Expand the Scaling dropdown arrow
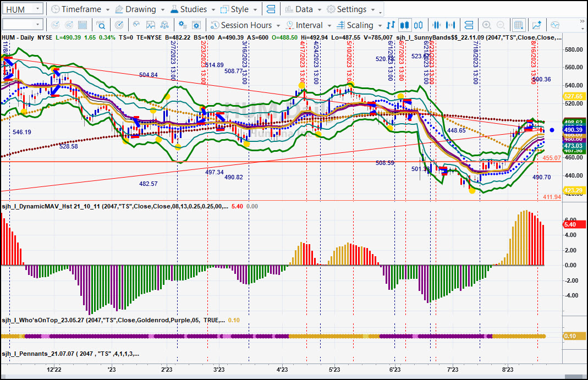588x380 pixels. [380, 25]
